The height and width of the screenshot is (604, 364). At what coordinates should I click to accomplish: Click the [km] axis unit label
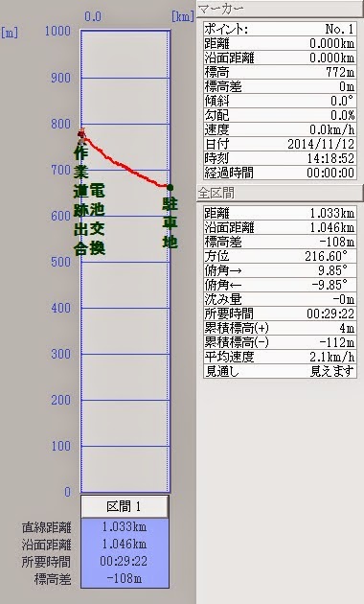183,16
